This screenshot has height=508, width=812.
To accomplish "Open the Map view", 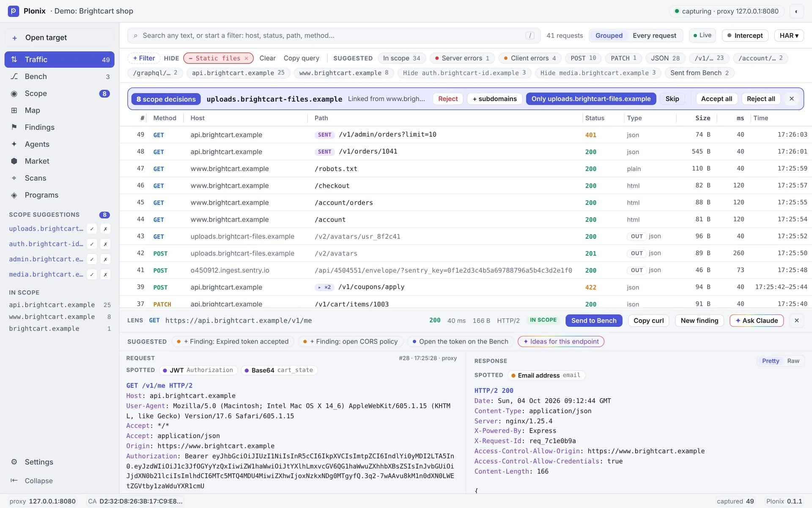I will coord(59,110).
